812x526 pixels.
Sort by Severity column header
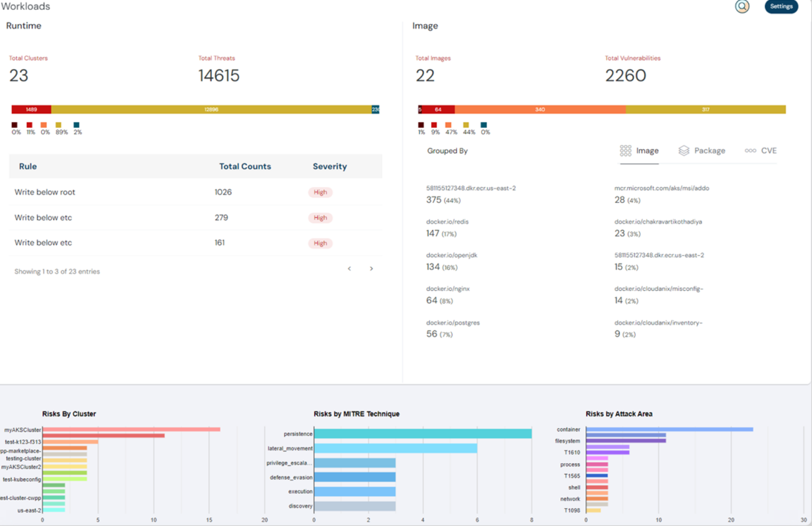[x=329, y=166]
